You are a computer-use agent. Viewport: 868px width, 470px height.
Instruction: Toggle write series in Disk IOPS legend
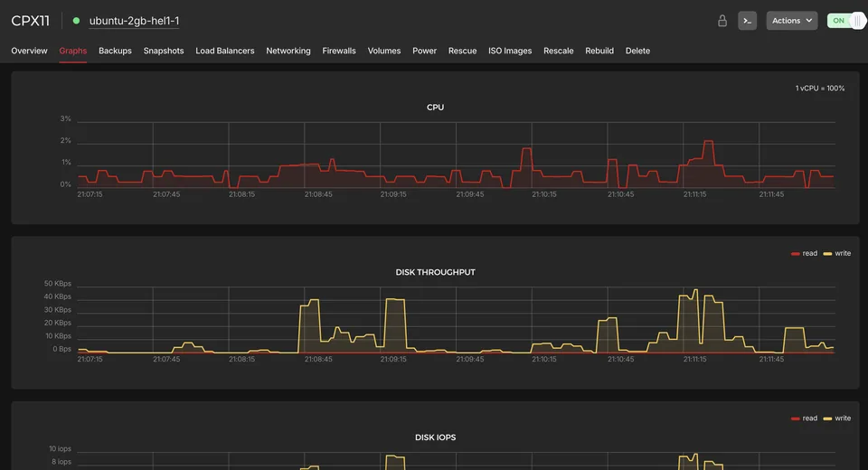837,418
